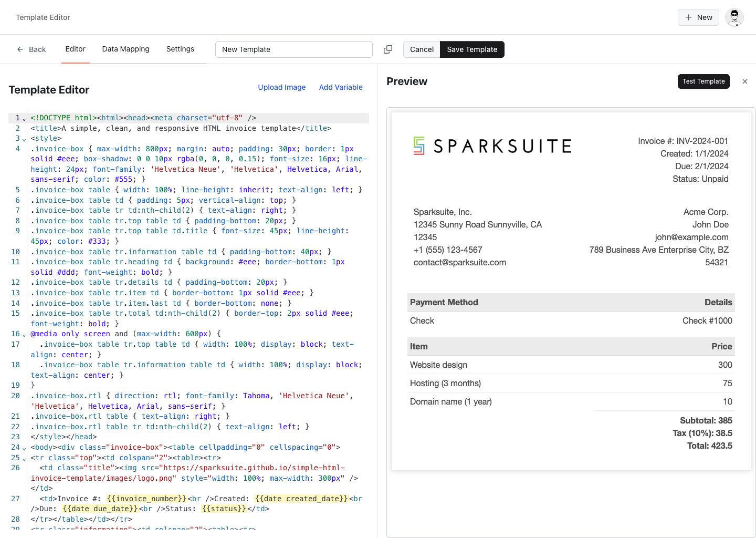This screenshot has width=756, height=538.
Task: Click 'Subtotal: 385' in preview
Action: (x=706, y=420)
